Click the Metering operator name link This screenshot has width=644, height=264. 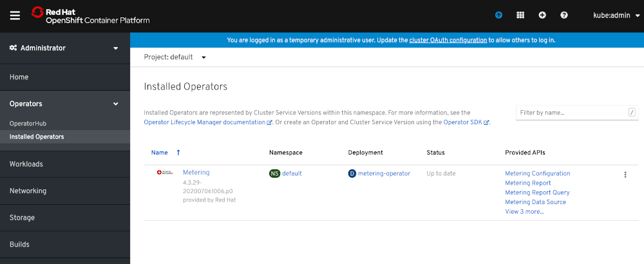(196, 173)
